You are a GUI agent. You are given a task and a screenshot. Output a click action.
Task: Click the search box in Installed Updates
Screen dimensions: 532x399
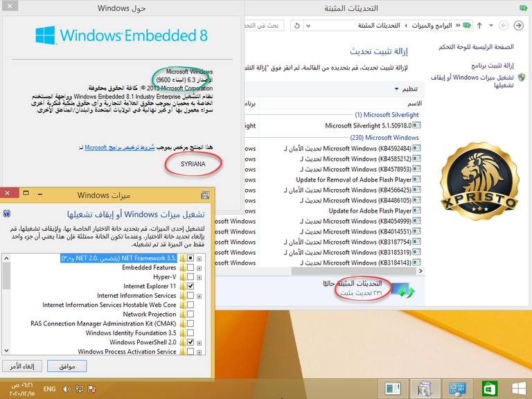pos(265,26)
